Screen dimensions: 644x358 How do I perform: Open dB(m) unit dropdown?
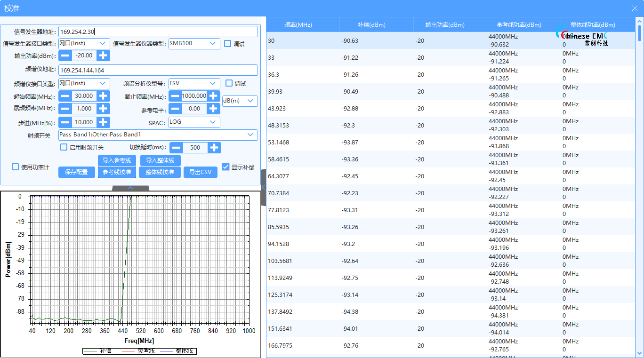[x=240, y=101]
